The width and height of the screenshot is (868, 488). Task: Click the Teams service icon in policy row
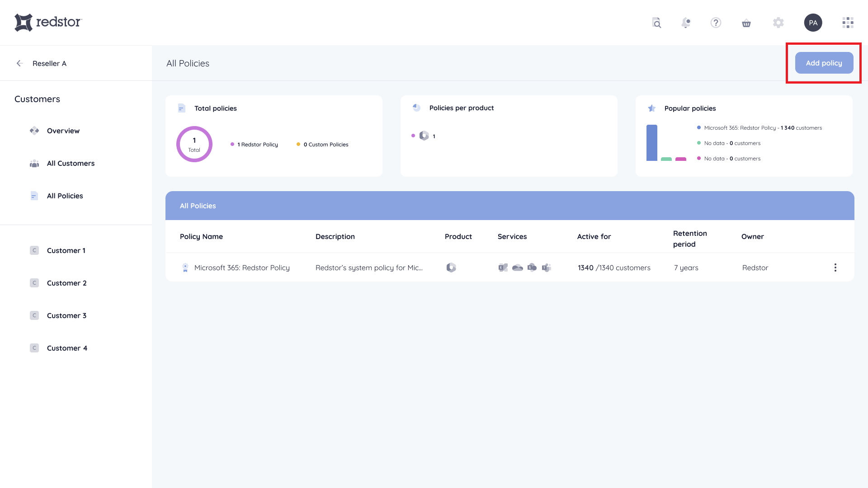tap(547, 267)
